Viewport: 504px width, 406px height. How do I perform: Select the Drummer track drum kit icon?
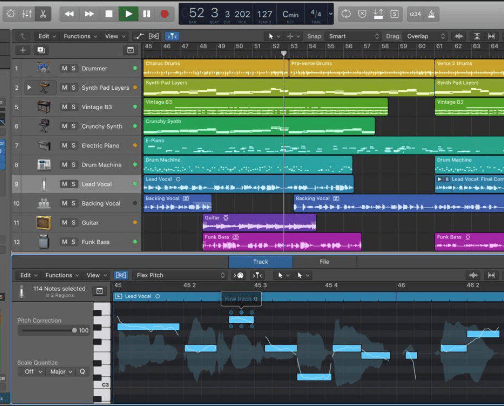[44, 68]
